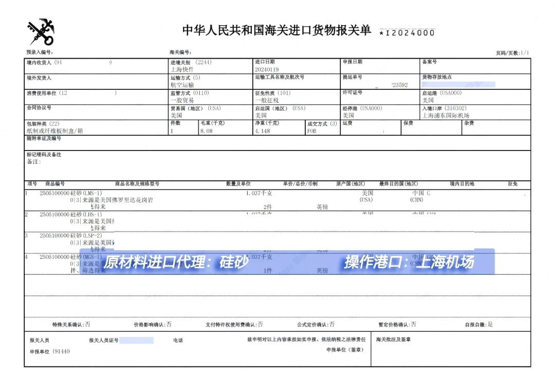This screenshot has height=392, width=555.
Task: Click the 启运港 (USA000) label
Action: 442,93
